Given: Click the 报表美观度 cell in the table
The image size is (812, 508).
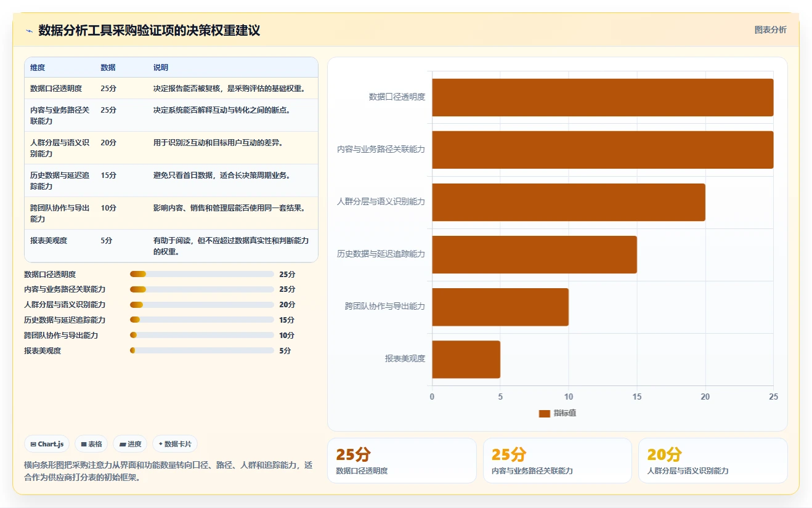Looking at the screenshot, I should coord(49,241).
